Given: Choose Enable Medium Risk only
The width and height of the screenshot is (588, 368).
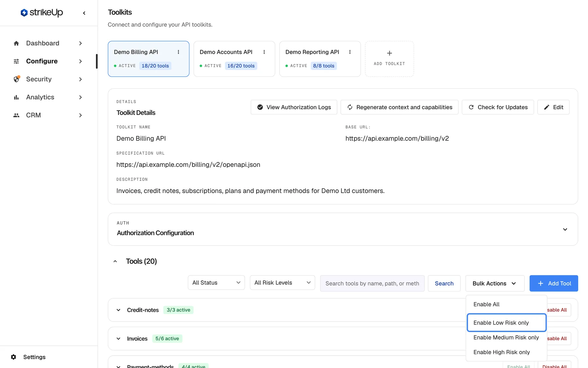Looking at the screenshot, I should click(506, 337).
